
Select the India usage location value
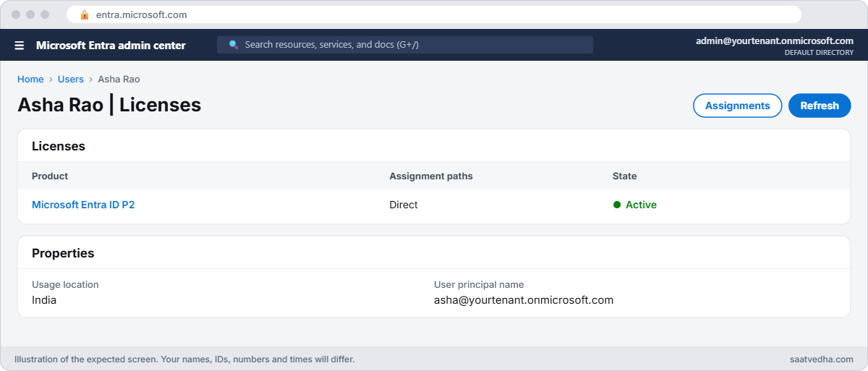click(44, 299)
